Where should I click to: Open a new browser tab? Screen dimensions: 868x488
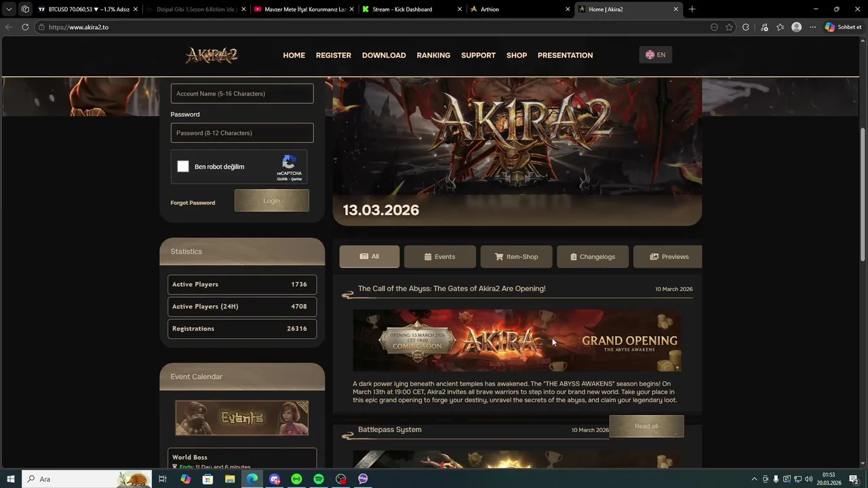[x=692, y=9]
